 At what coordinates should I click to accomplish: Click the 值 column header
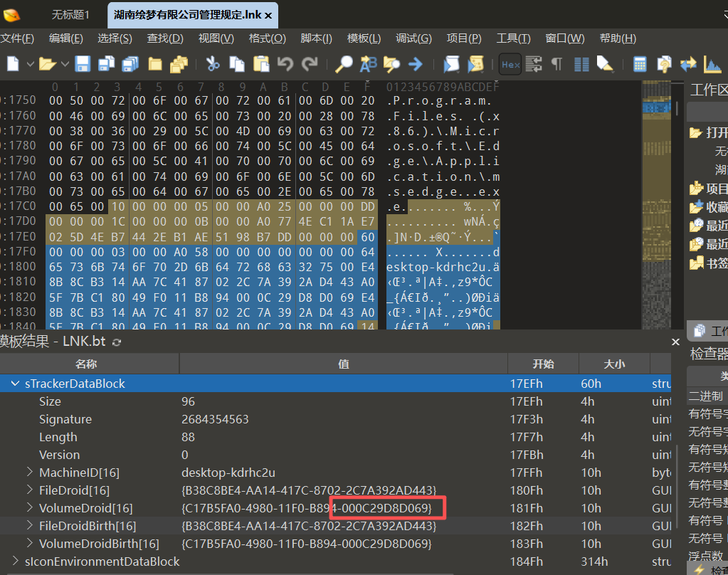point(344,364)
